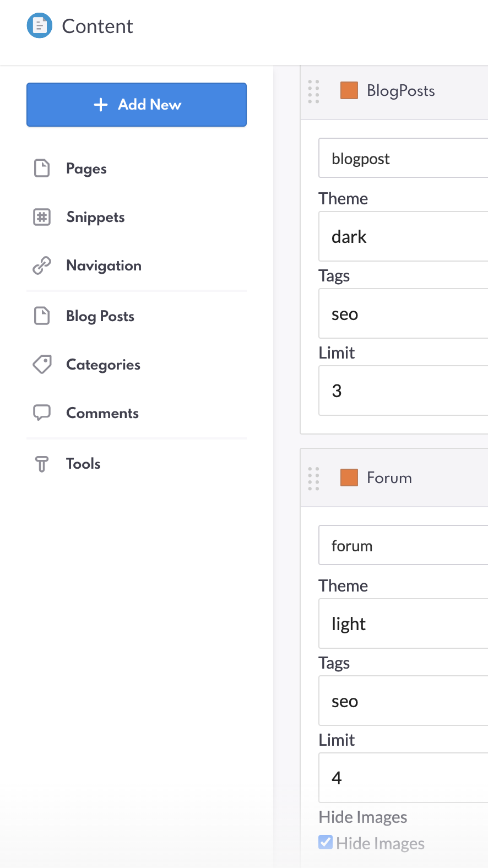Grab the Forum snippet drag handle
This screenshot has width=488, height=868.
click(313, 479)
